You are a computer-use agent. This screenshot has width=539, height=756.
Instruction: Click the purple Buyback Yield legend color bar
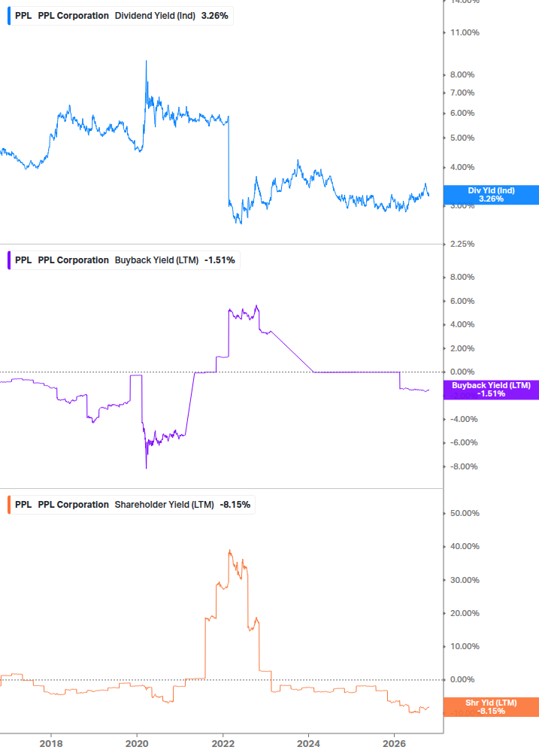coord(9,260)
